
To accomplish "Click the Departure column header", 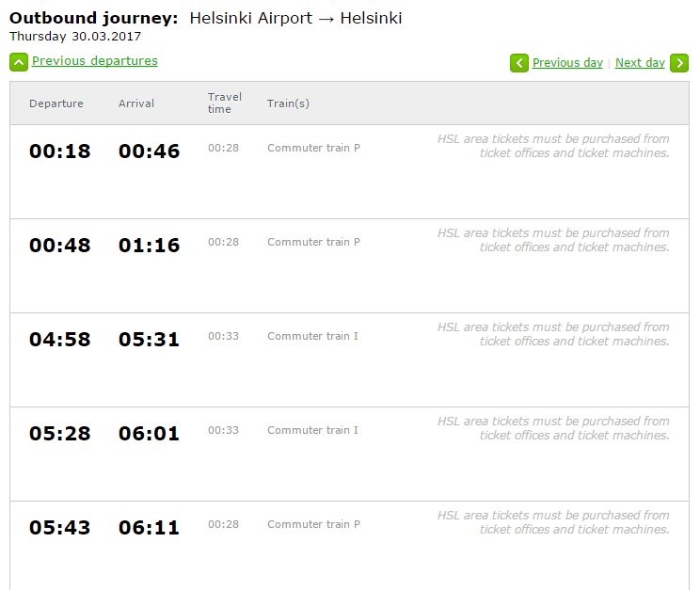I will point(56,104).
